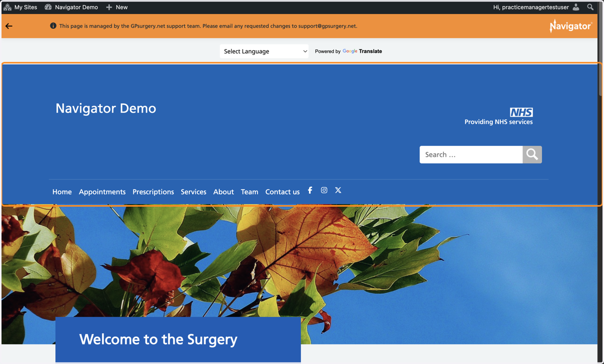The width and height of the screenshot is (604, 364).
Task: Open the Contact us page
Action: (282, 192)
